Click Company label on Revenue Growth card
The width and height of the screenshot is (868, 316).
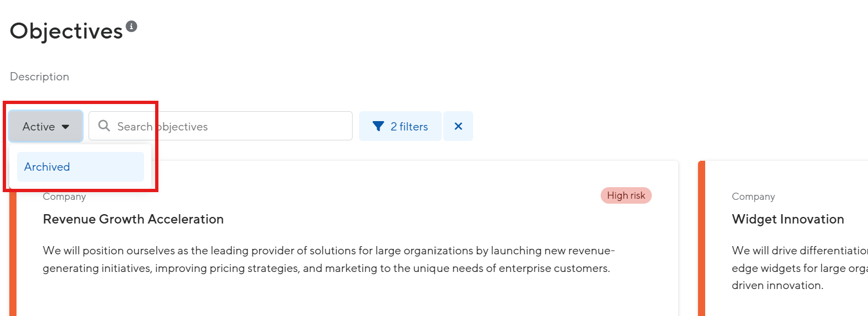pos(64,197)
